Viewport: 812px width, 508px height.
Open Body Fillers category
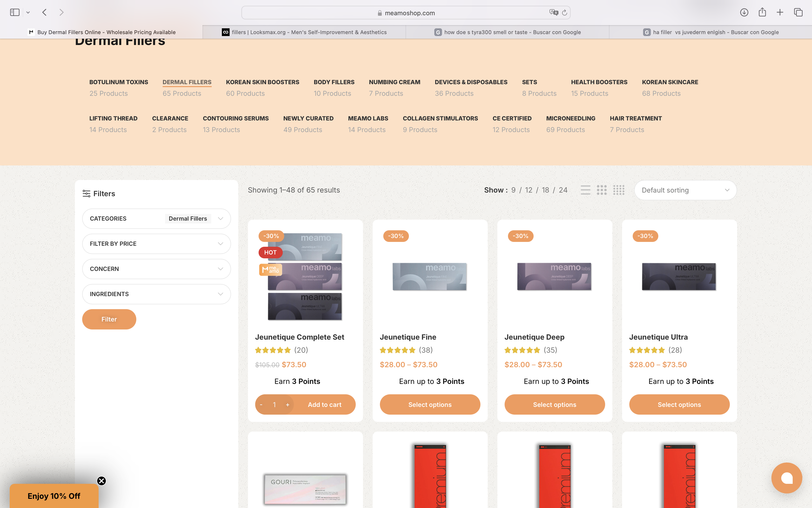[334, 82]
